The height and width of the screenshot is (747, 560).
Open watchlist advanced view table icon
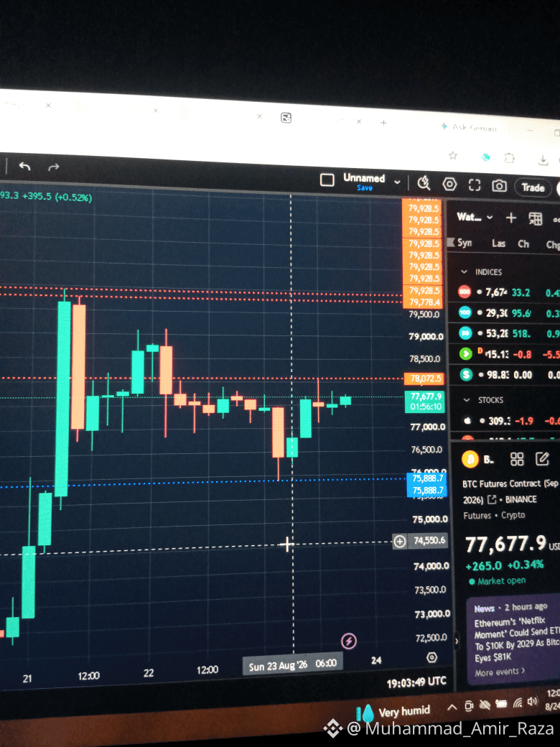536,218
